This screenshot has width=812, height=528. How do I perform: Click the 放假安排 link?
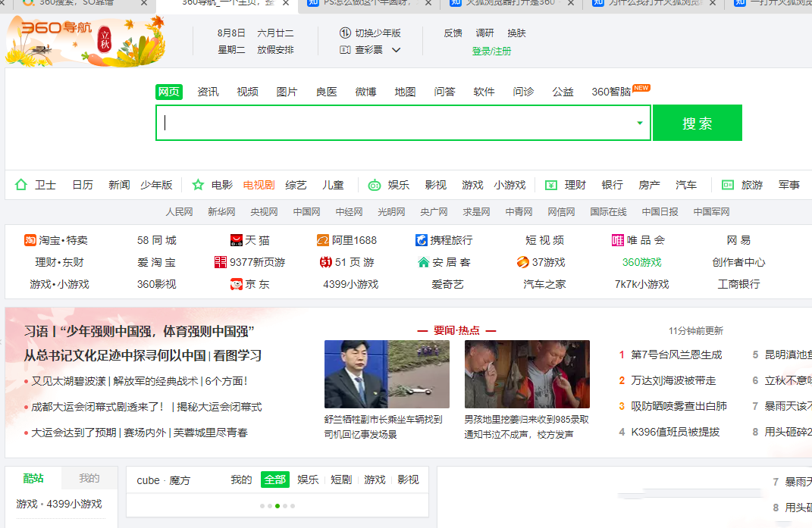click(275, 50)
